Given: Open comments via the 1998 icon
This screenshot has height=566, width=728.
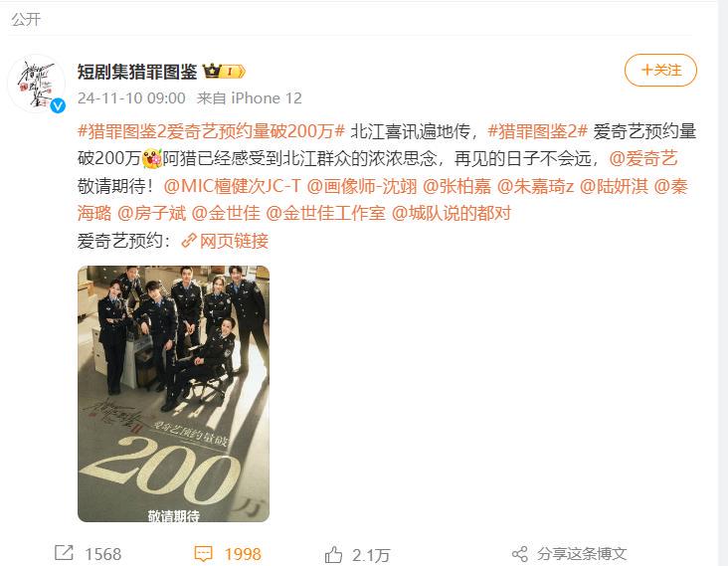Looking at the screenshot, I should [203, 553].
